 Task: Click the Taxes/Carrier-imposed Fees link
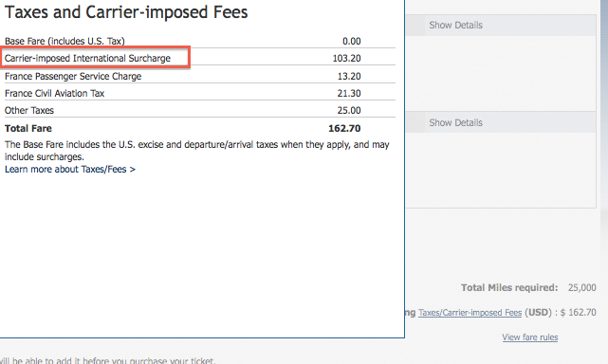click(x=470, y=313)
